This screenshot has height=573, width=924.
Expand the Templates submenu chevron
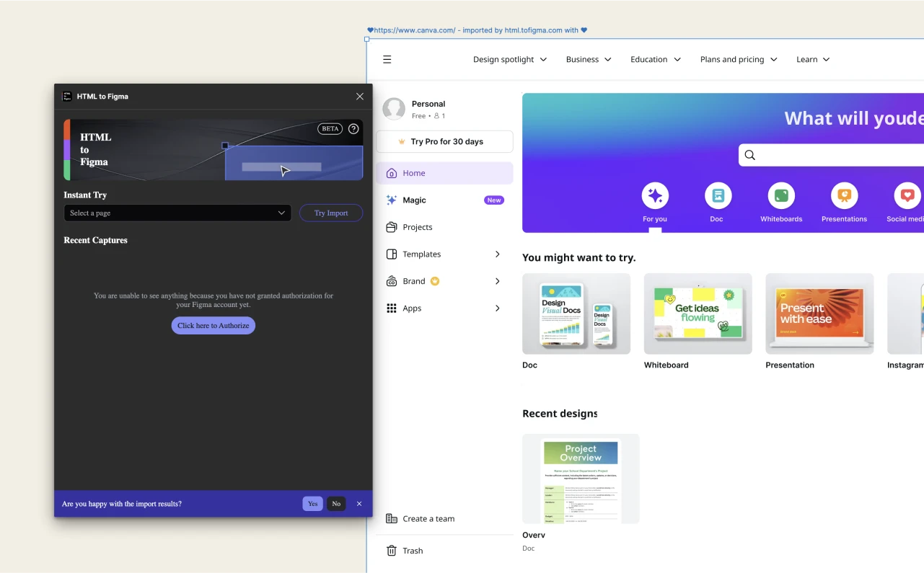coord(498,254)
